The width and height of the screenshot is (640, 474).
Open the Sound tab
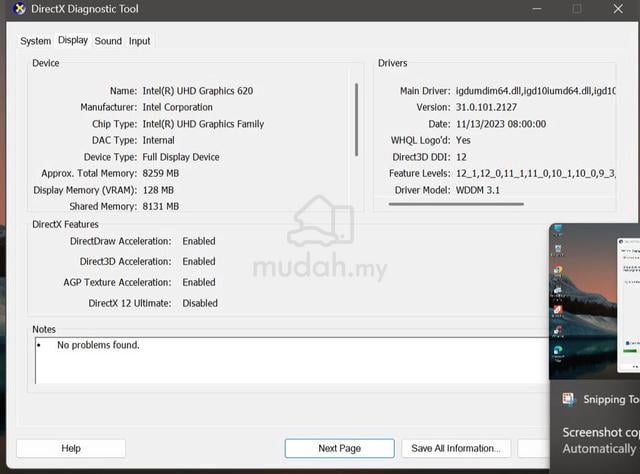click(x=108, y=41)
